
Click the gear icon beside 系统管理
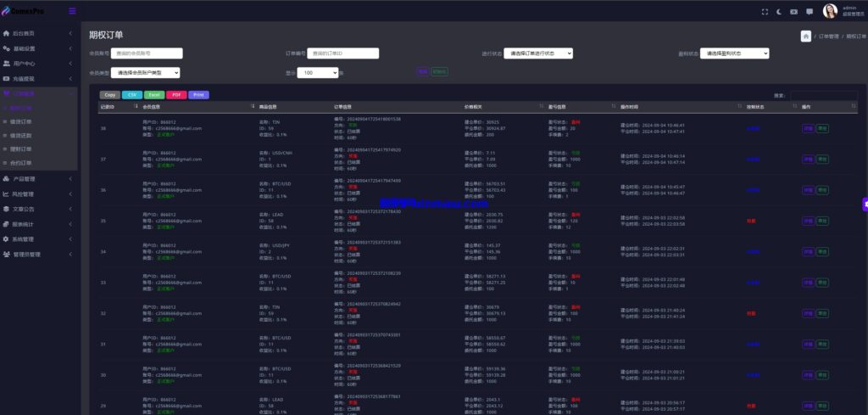click(6, 238)
